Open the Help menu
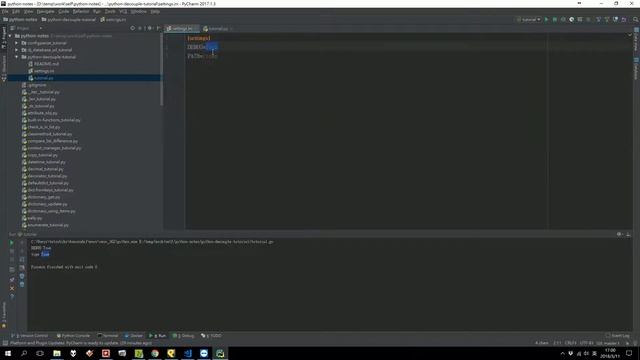Image resolution: width=640 pixels, height=360 pixels. pyautogui.click(x=155, y=11)
